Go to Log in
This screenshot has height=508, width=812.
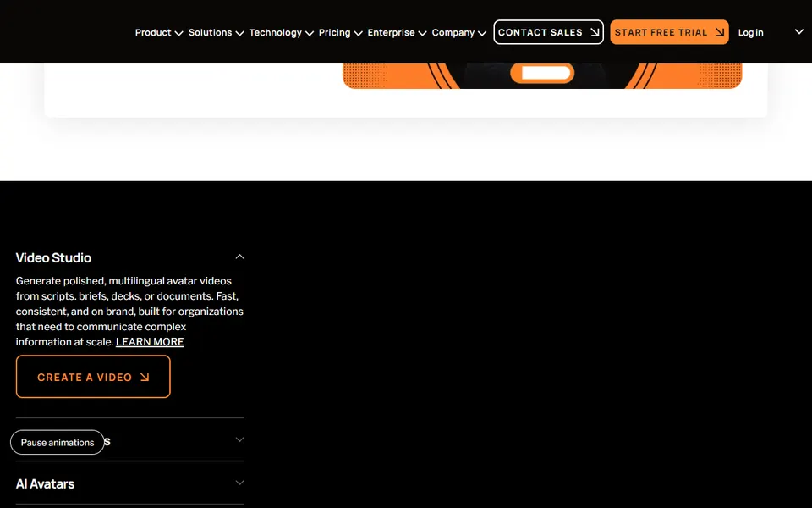pyautogui.click(x=750, y=33)
